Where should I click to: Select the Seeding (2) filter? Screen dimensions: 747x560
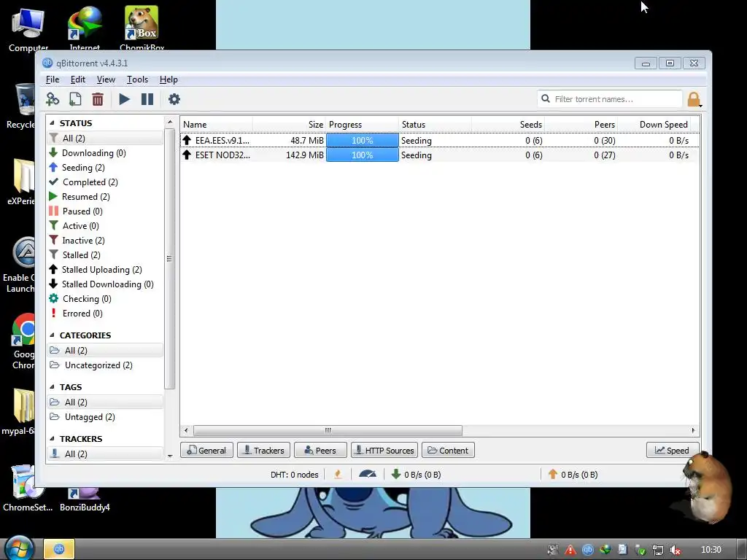pyautogui.click(x=105, y=168)
